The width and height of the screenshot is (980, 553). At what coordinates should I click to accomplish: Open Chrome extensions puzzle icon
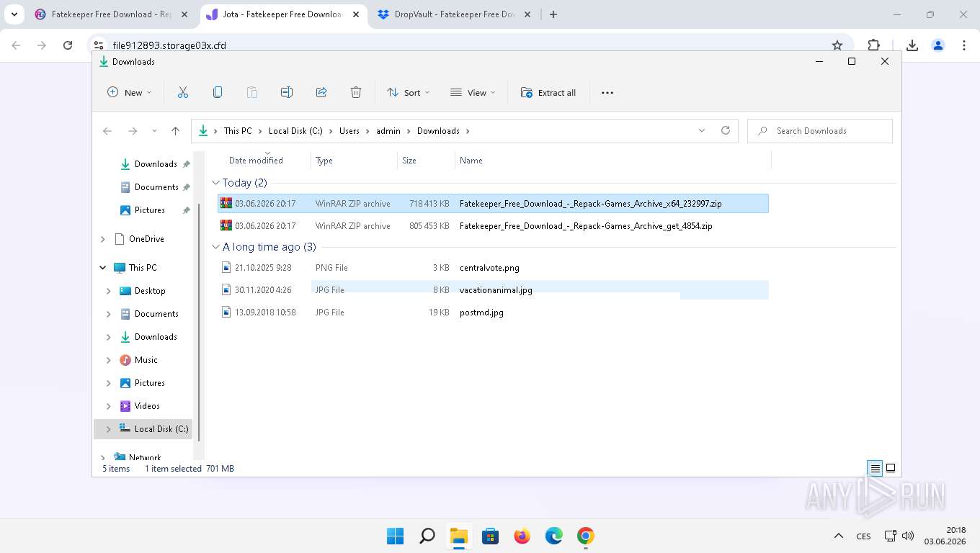point(874,45)
